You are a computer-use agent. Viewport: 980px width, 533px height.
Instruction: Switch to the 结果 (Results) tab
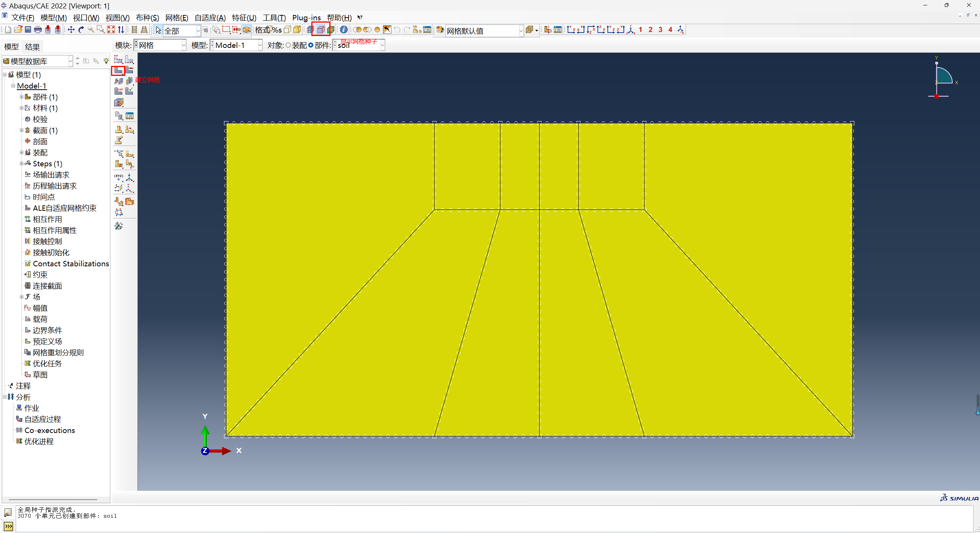coord(32,47)
